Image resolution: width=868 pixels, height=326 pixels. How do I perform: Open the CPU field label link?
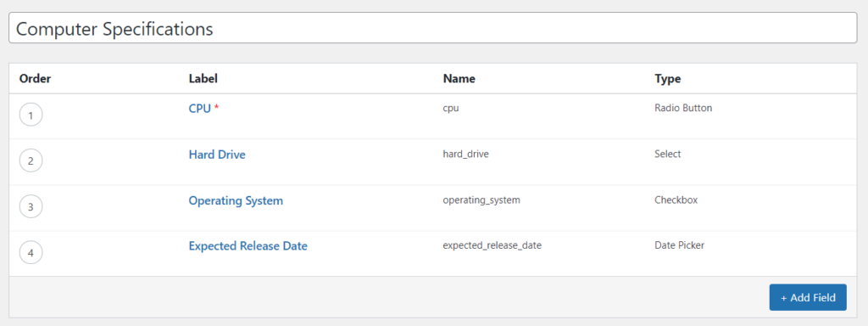point(200,109)
